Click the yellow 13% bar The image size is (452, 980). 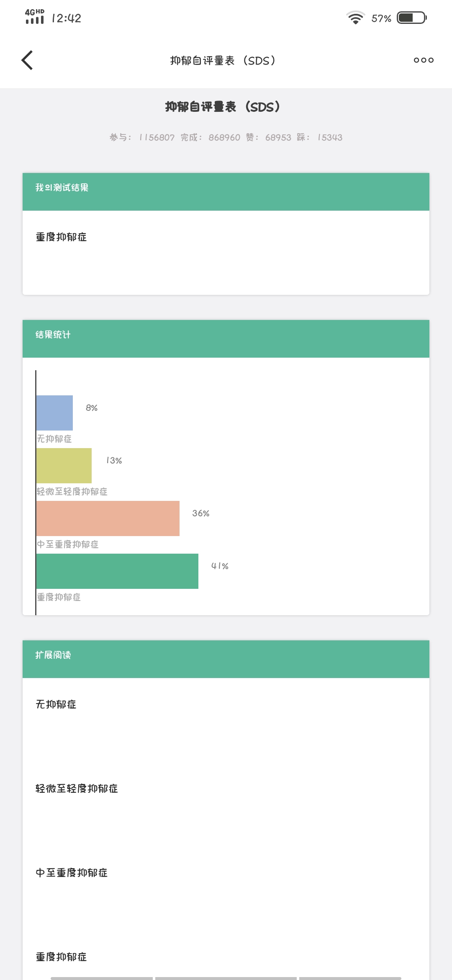pos(64,466)
